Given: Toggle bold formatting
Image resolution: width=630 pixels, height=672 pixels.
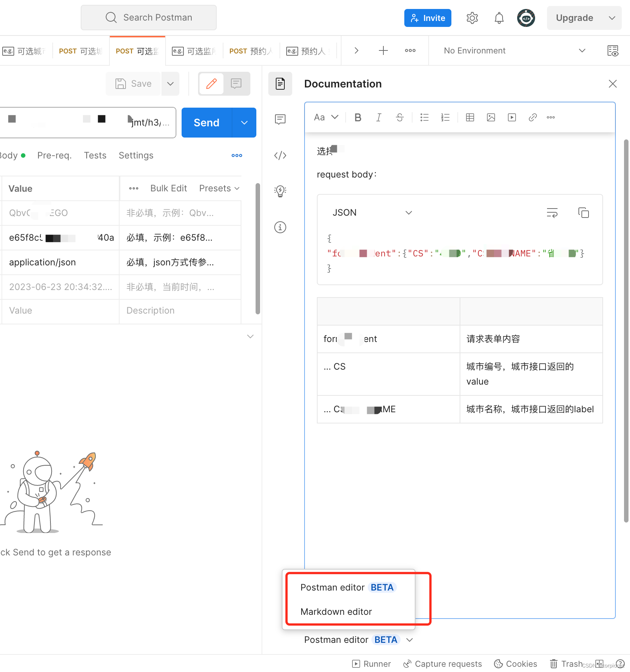Looking at the screenshot, I should click(x=358, y=117).
